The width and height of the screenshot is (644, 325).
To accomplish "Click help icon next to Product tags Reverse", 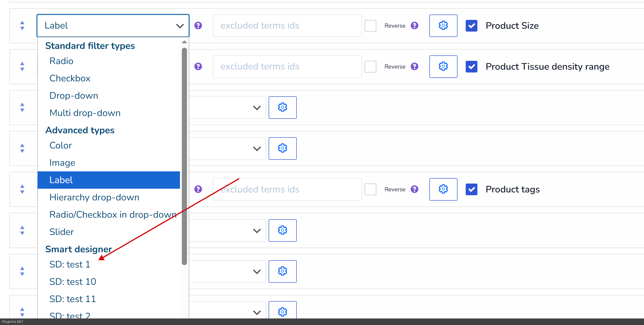I will click(x=414, y=189).
